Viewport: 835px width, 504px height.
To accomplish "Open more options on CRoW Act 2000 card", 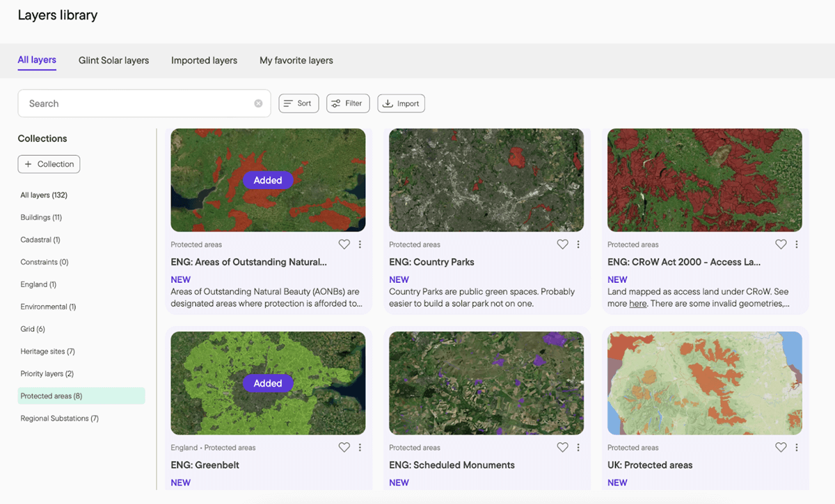I will pos(797,245).
